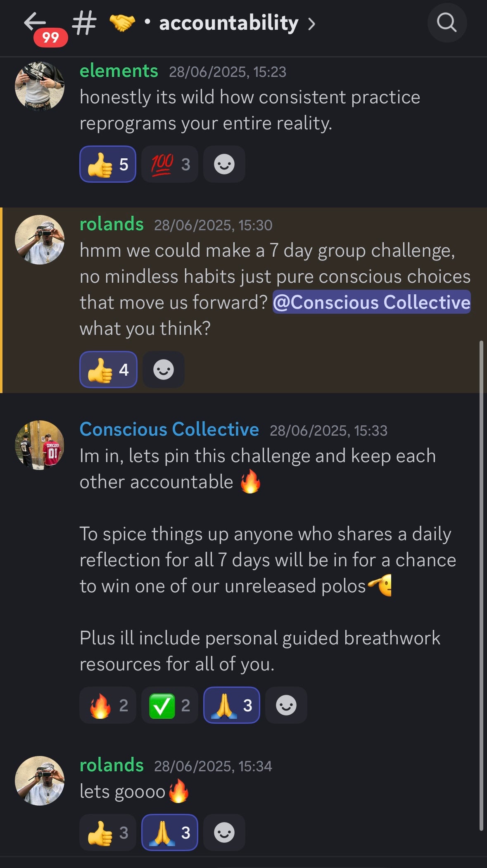Expand accountability channel details chevron
This screenshot has height=868, width=487.
point(312,24)
